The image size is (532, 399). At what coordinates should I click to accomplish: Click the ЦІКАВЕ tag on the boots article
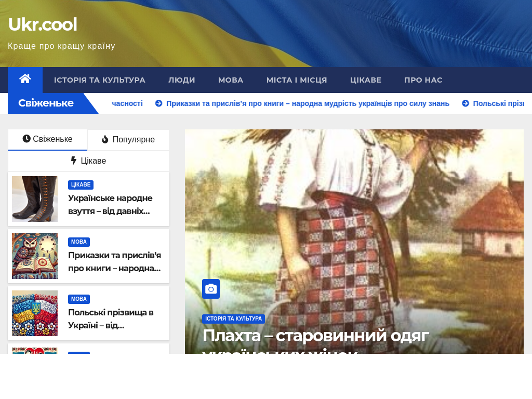81,184
